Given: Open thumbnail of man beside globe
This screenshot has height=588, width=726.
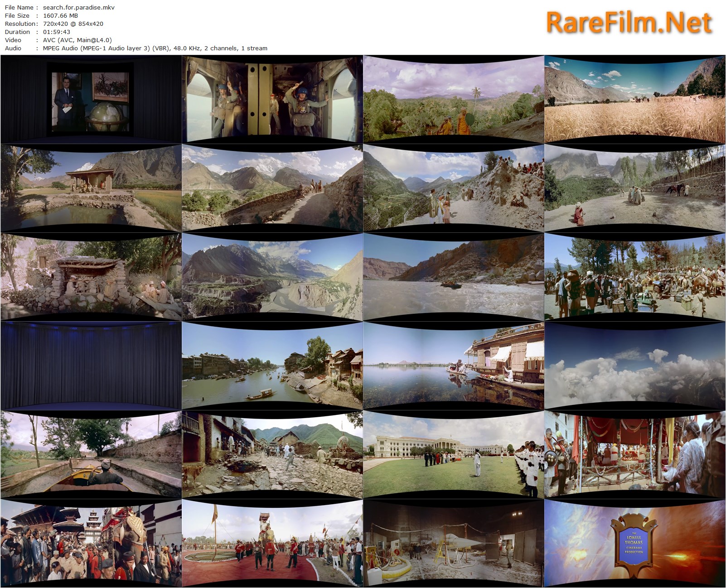Looking at the screenshot, I should click(x=91, y=99).
